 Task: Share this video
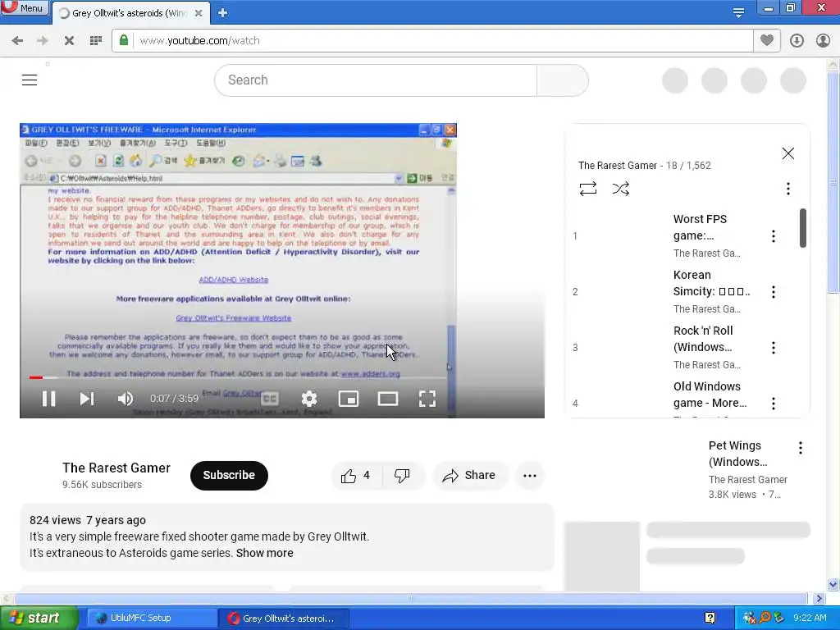click(468, 475)
